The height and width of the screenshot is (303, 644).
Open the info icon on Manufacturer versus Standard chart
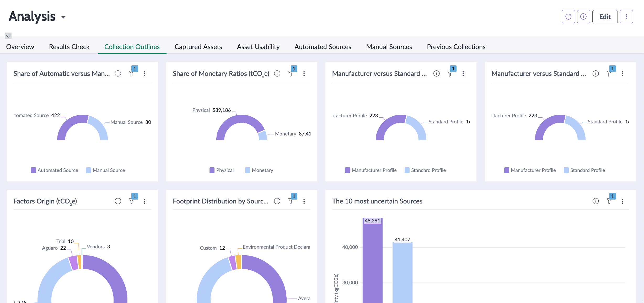[x=436, y=74]
